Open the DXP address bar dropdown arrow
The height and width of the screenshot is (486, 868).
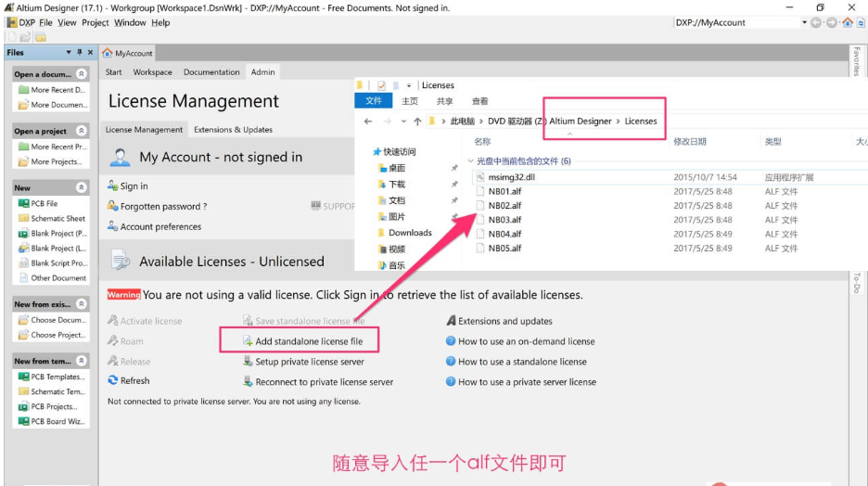[804, 22]
